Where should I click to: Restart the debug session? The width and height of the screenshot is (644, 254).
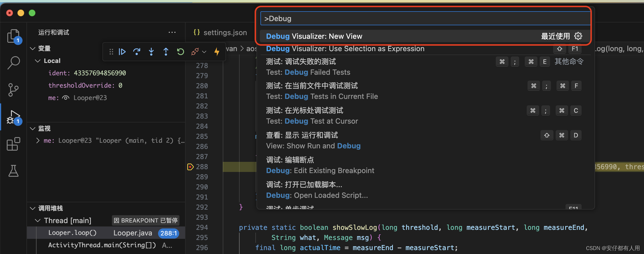[x=181, y=52]
